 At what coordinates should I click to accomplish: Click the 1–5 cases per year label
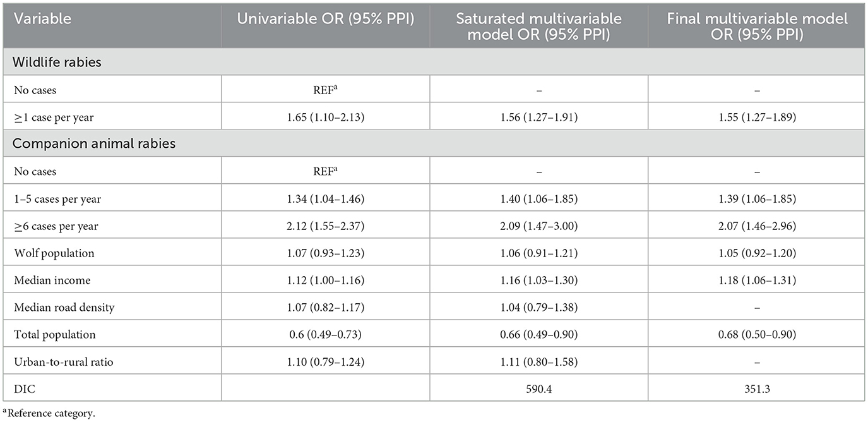click(57, 199)
